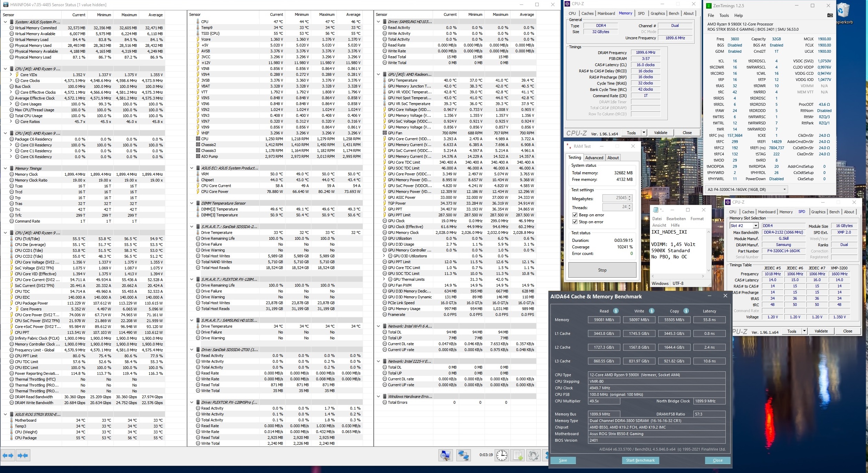The image size is (868, 473).
Task: Click the info icon next to Read in AIDA64
Action: [x=616, y=311]
